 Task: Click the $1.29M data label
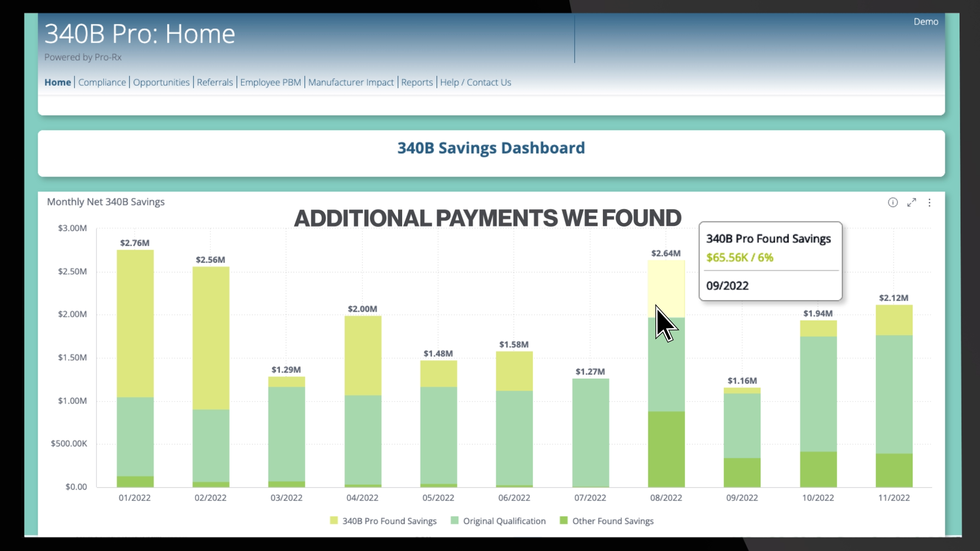[x=286, y=370]
